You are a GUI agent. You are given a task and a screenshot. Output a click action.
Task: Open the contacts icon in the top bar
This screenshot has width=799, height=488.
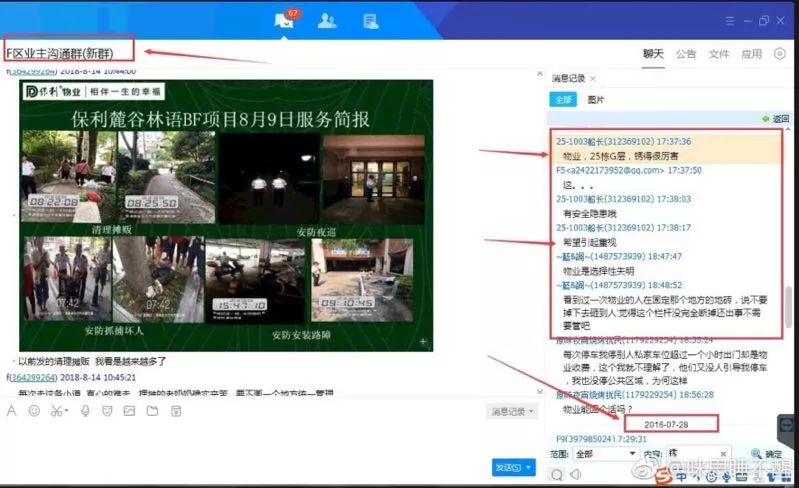pos(327,21)
